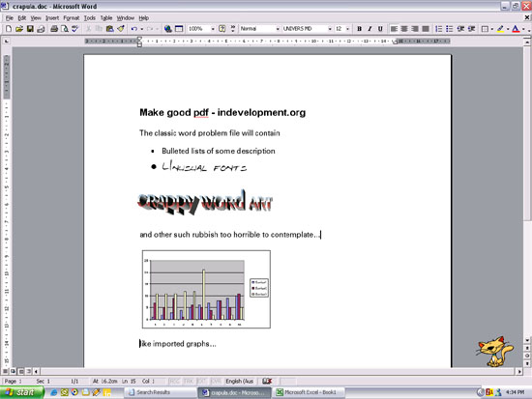Open the View menu
Screen dimensions: 532x399
[x=36, y=18]
